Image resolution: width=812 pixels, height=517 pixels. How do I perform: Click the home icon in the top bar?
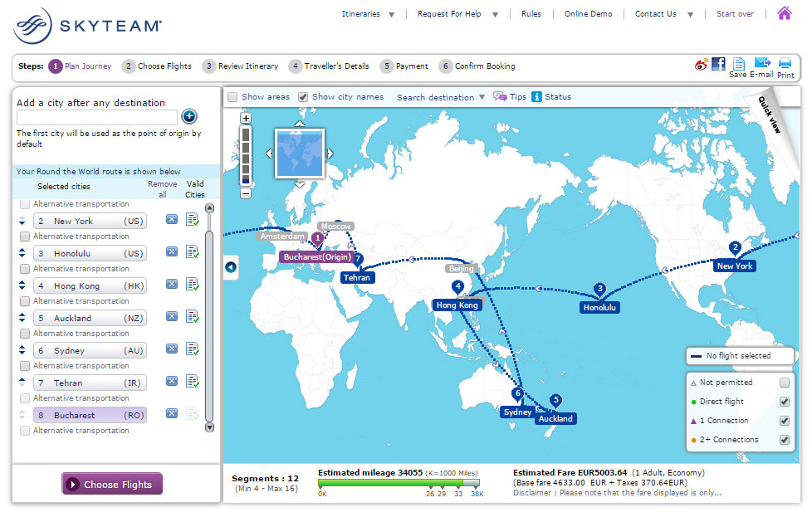click(785, 13)
